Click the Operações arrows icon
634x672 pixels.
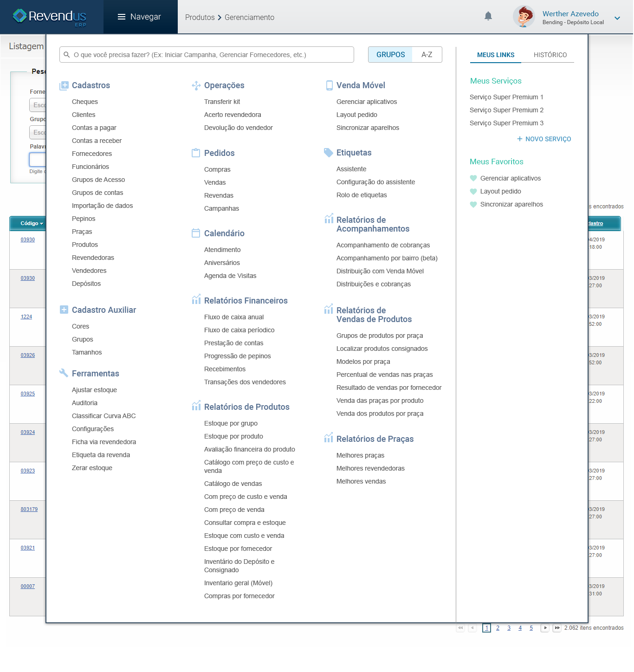196,85
